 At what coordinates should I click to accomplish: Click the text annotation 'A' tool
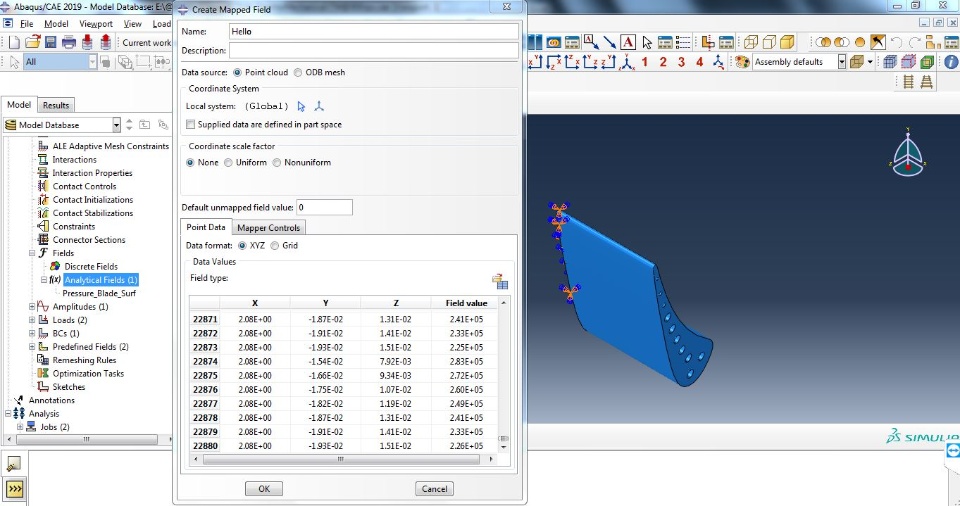pos(628,42)
